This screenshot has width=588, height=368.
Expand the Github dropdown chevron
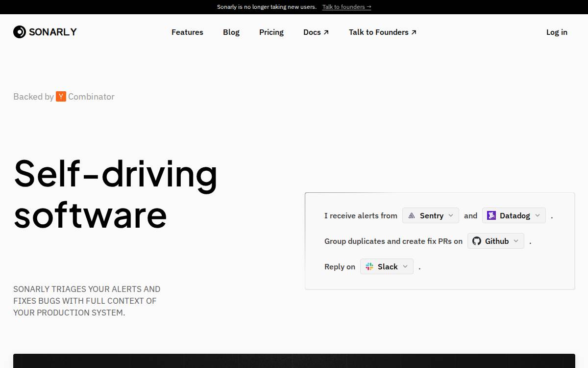[516, 241]
